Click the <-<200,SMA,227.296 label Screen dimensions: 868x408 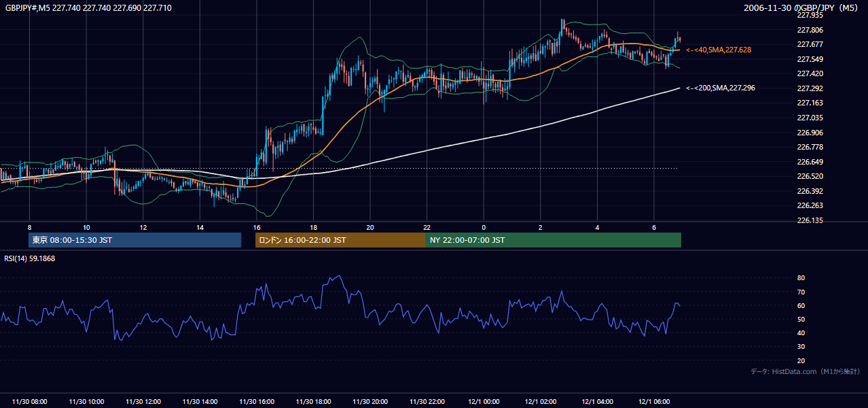[x=721, y=88]
